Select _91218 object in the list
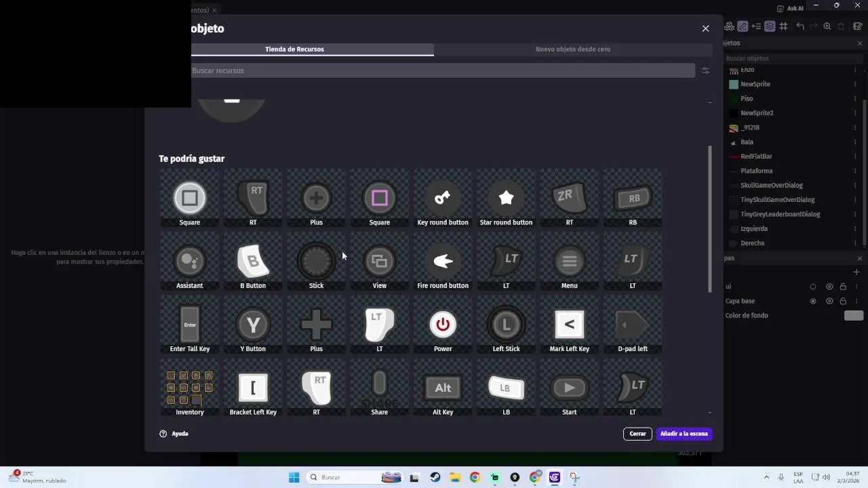 coord(750,127)
